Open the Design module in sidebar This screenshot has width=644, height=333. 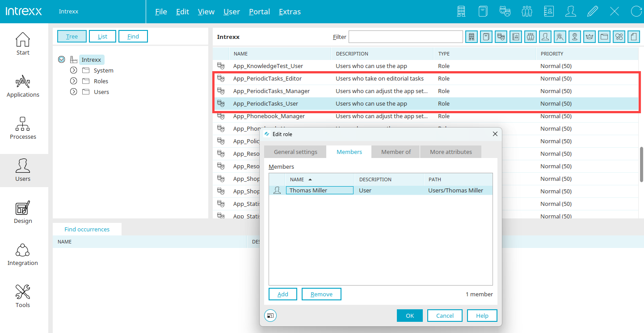pos(23,212)
